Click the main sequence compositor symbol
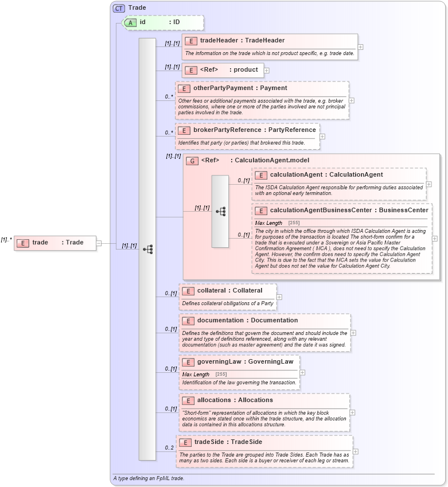448x487 pixels. pos(148,249)
